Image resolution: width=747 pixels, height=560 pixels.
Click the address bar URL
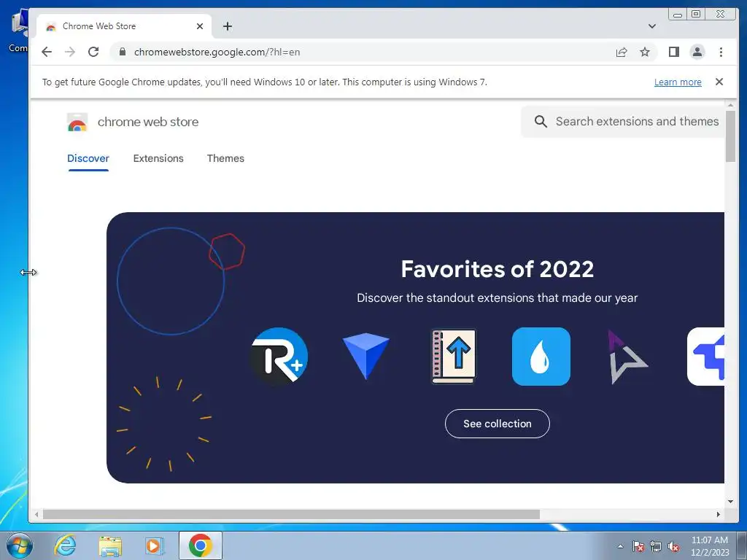coord(217,52)
